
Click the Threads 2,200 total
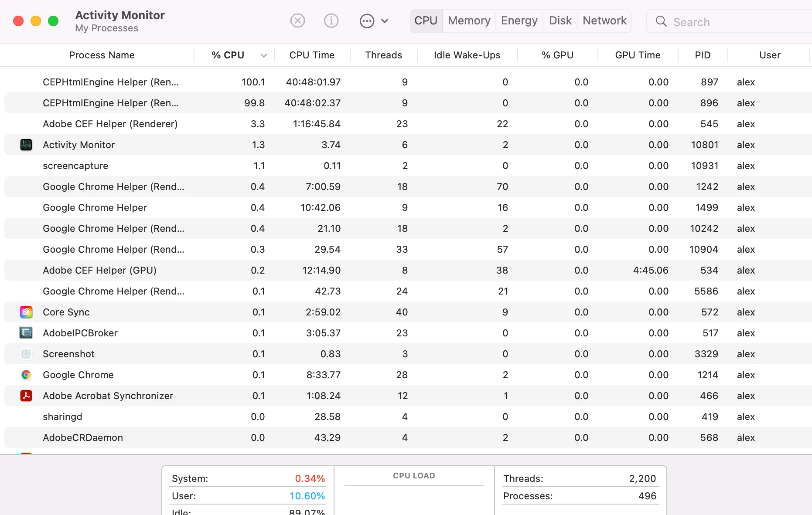coord(642,478)
